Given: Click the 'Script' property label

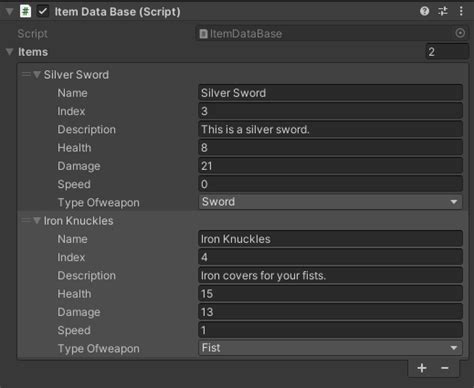Looking at the screenshot, I should point(32,34).
